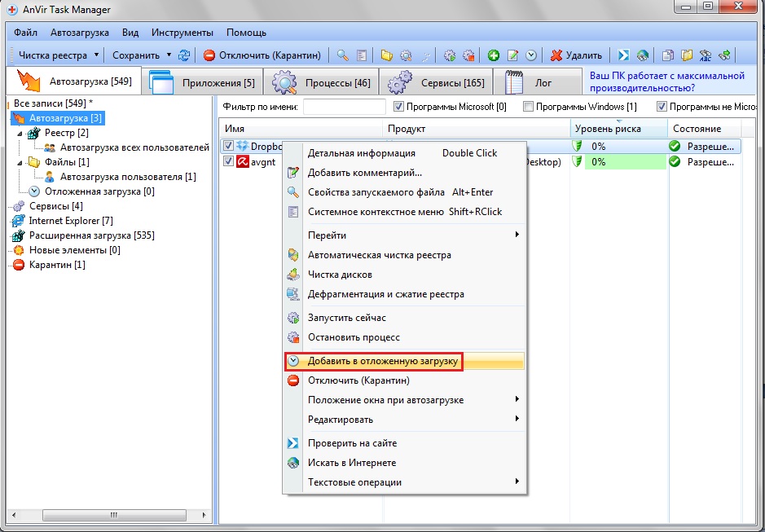Select Internet Explorer [7] in the tree
The image size is (765, 532).
71,221
